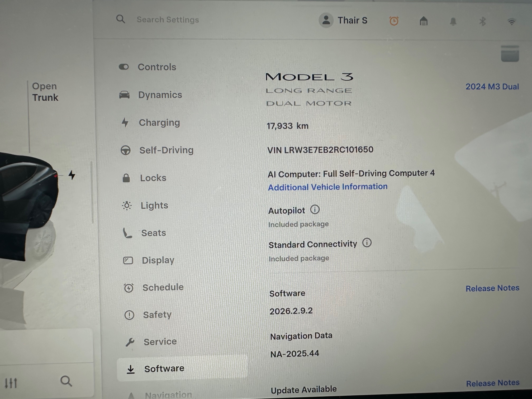Click the Search Settings field

click(168, 20)
